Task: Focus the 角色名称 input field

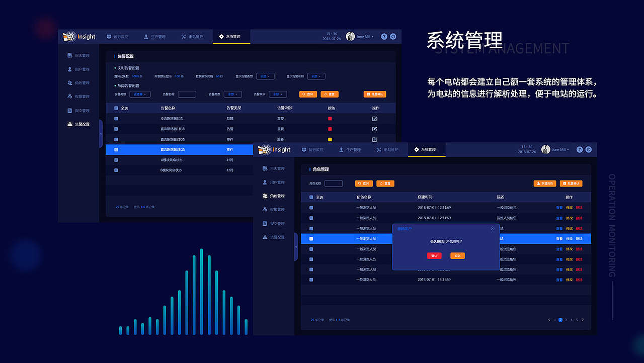Action: [334, 184]
